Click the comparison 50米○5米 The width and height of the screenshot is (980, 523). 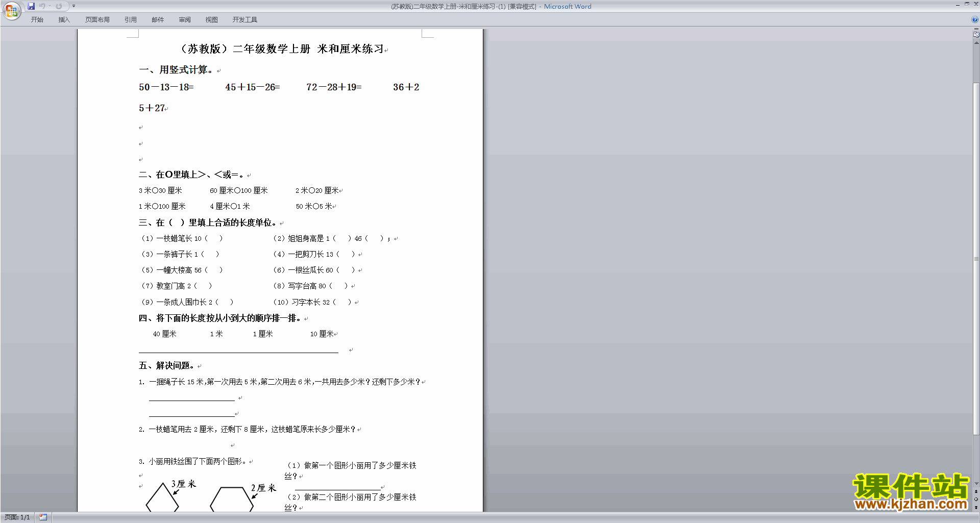point(314,206)
